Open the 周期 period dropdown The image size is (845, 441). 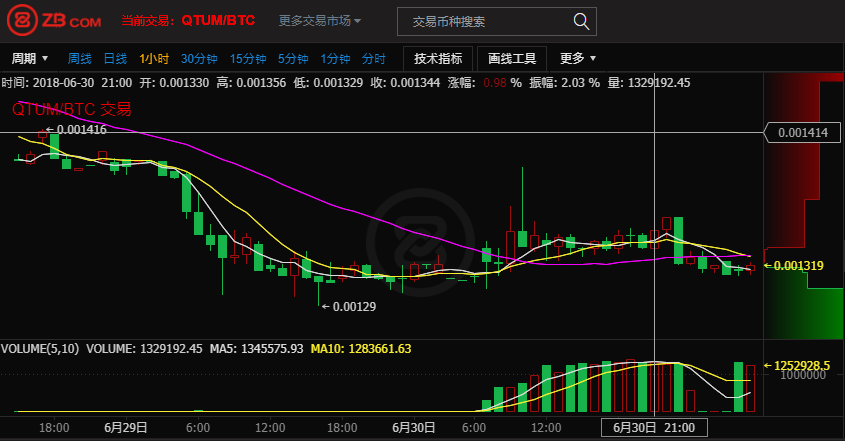tap(29, 58)
